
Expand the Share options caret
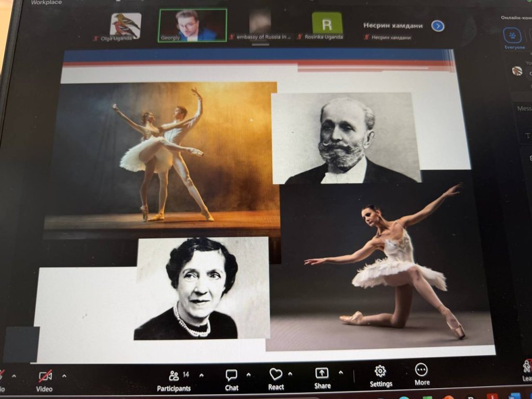tap(341, 373)
